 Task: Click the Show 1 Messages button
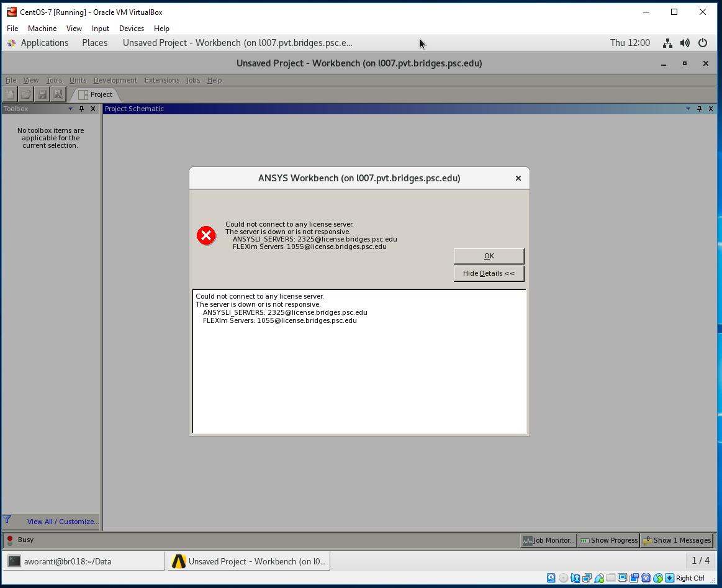point(677,541)
